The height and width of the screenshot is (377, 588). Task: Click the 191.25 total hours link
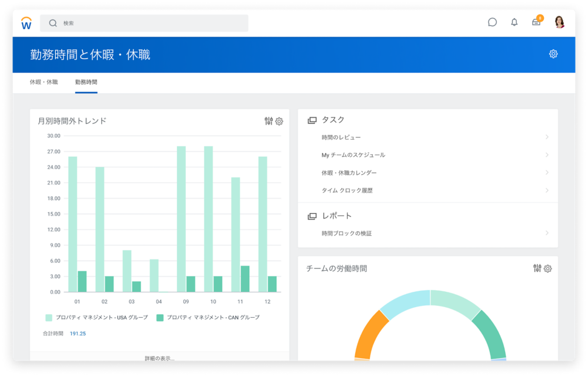78,334
